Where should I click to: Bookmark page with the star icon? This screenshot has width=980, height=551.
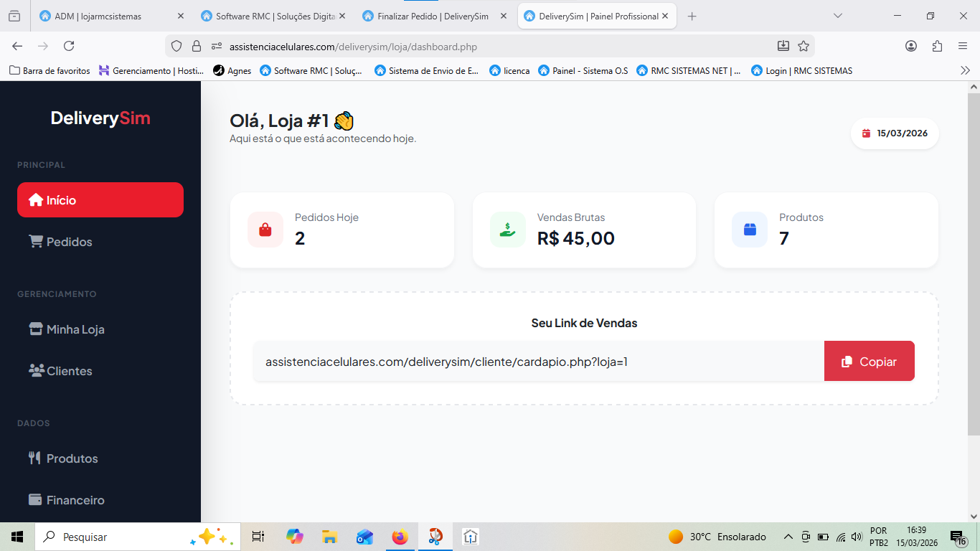[804, 46]
